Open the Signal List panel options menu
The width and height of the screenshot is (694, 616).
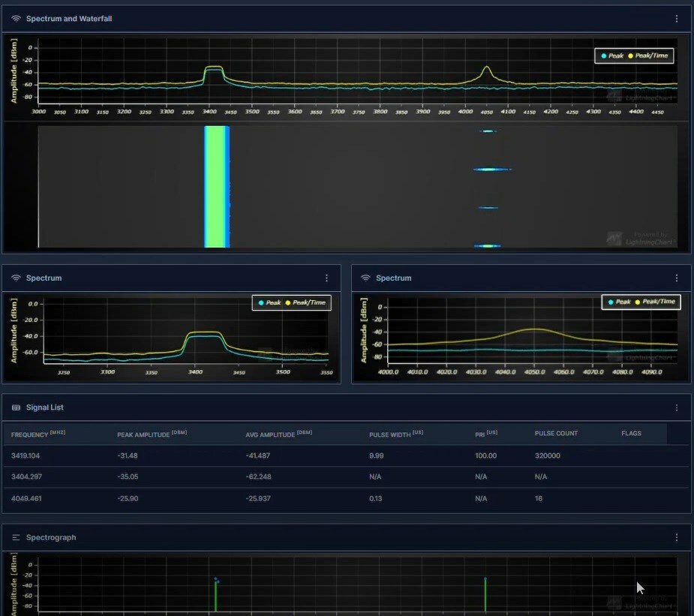(677, 408)
